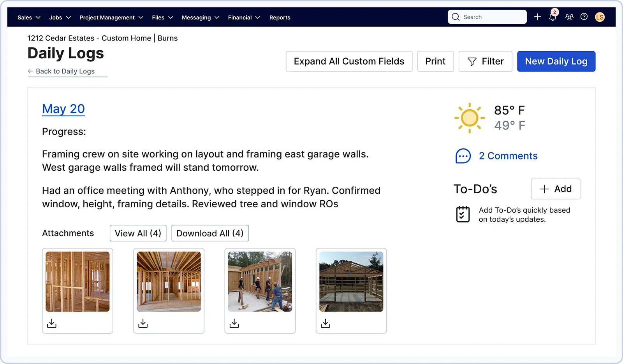Download the third attachment with workers photo
The height and width of the screenshot is (364, 623).
click(x=234, y=323)
